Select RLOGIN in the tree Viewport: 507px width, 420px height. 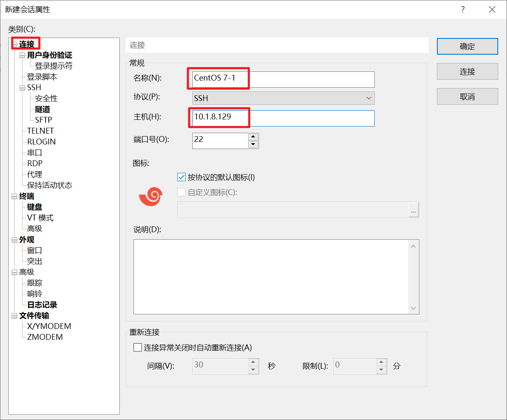pos(41,142)
